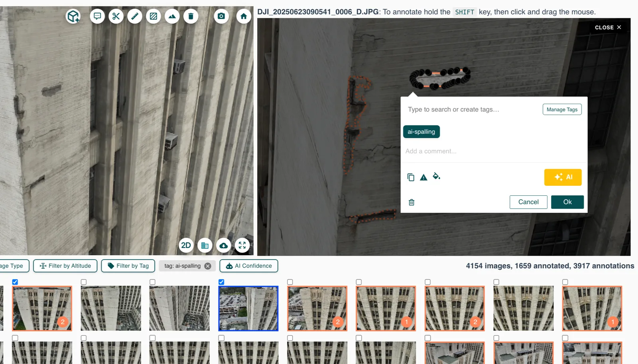Click the warning triangle severity icon

point(423,177)
